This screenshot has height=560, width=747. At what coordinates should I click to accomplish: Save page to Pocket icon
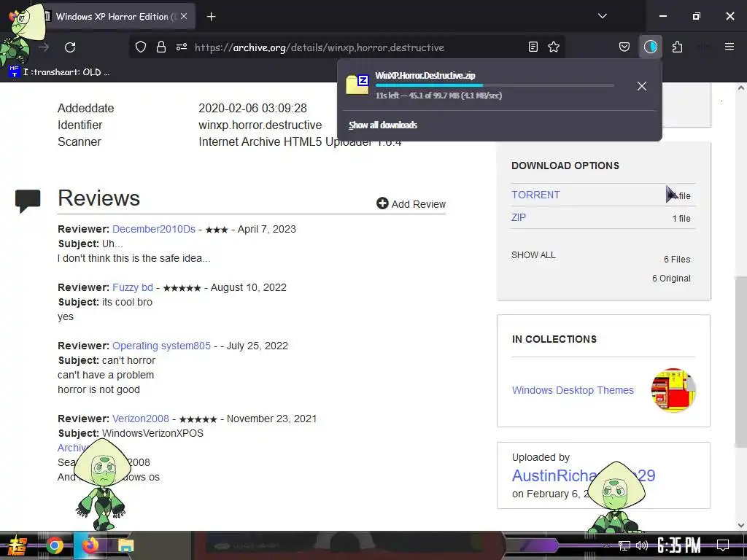(624, 47)
